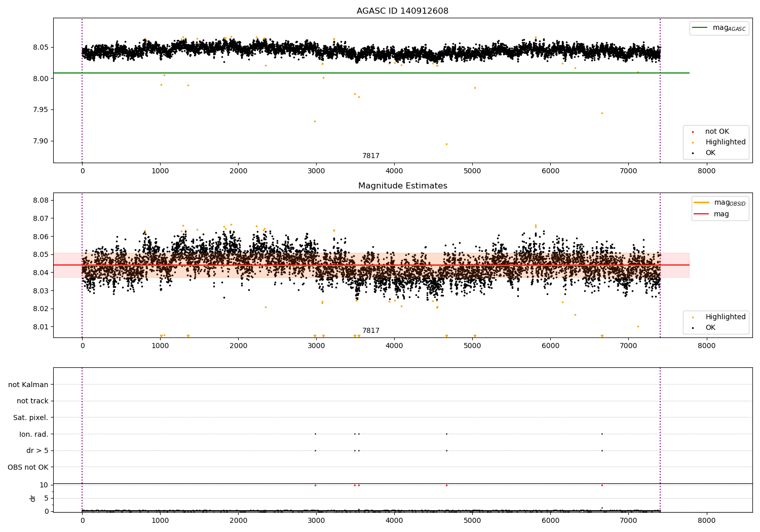This screenshot has width=760, height=532.
Task: Click the title AGASC ID 140912608
Action: tap(402, 11)
